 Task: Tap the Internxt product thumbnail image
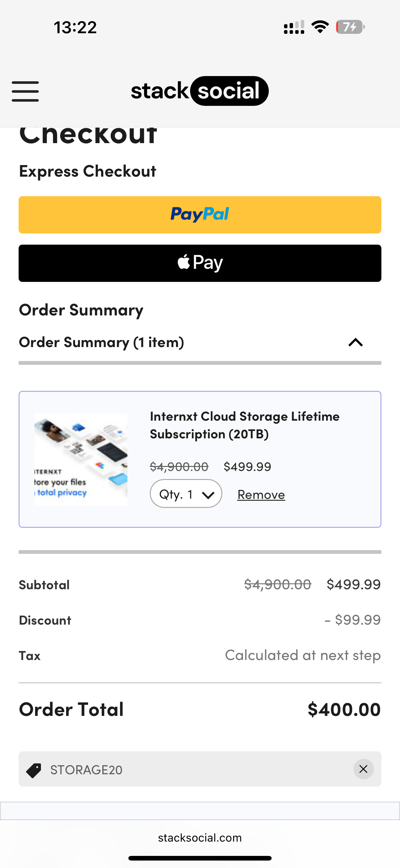pos(81,459)
